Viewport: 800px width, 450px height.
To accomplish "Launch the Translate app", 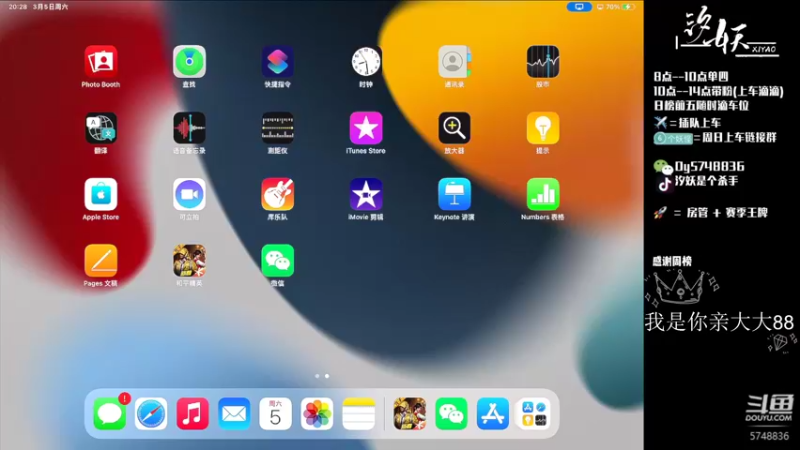I will tap(101, 128).
